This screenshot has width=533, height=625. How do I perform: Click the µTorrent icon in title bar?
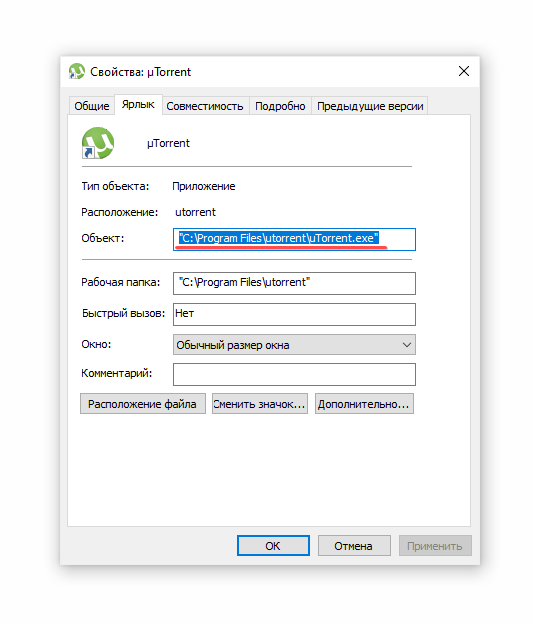(x=77, y=72)
